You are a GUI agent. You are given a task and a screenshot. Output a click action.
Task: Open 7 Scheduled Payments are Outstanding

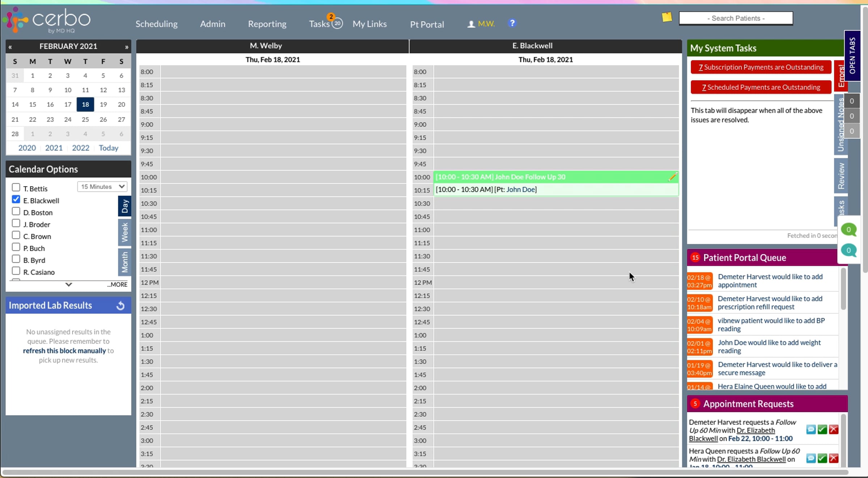761,87
